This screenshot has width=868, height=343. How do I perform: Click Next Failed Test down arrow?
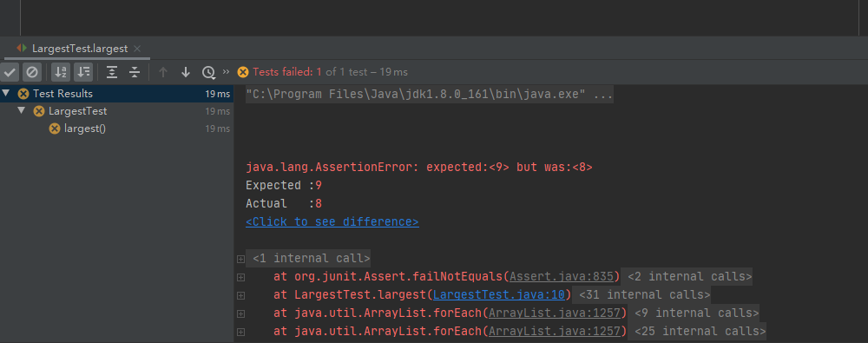pyautogui.click(x=186, y=72)
